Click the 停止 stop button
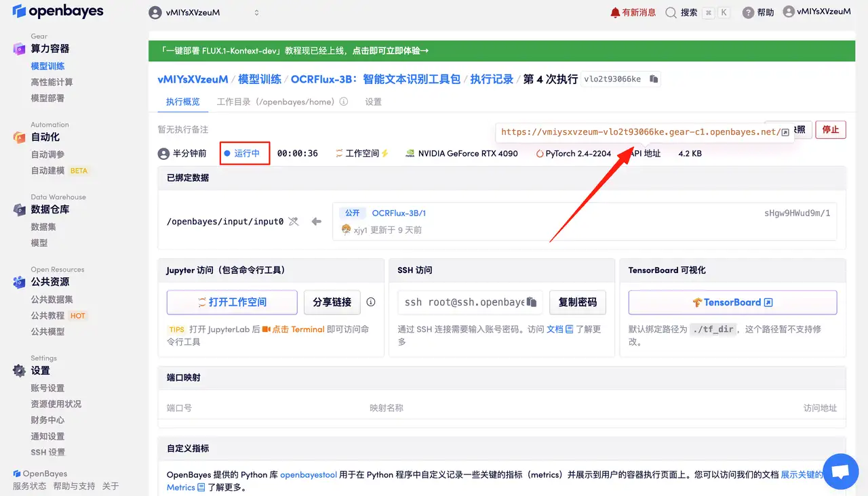 point(830,129)
